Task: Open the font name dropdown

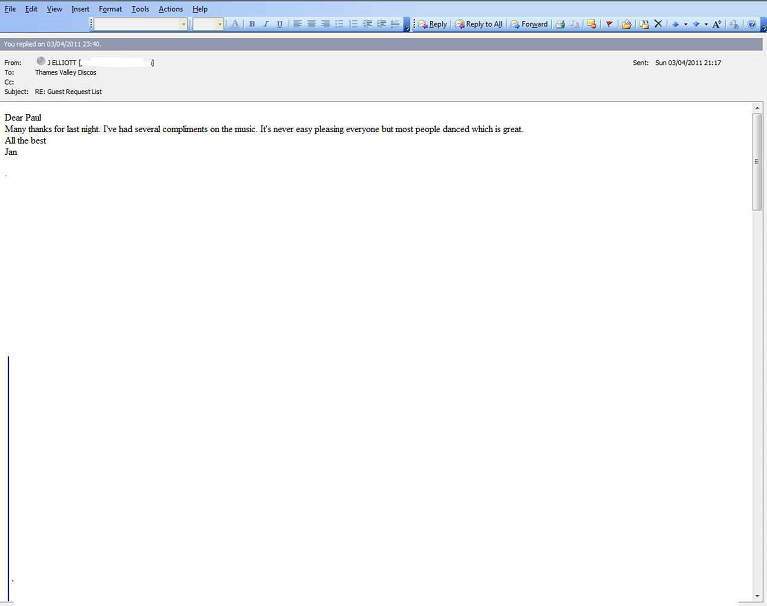Action: (183, 24)
